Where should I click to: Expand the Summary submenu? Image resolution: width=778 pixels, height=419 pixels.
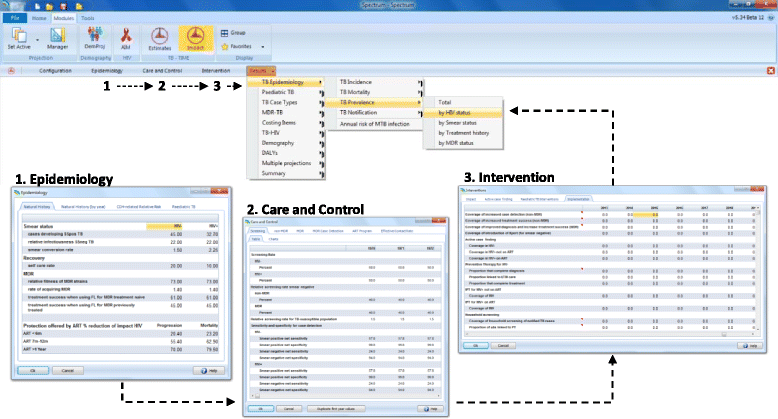point(286,173)
